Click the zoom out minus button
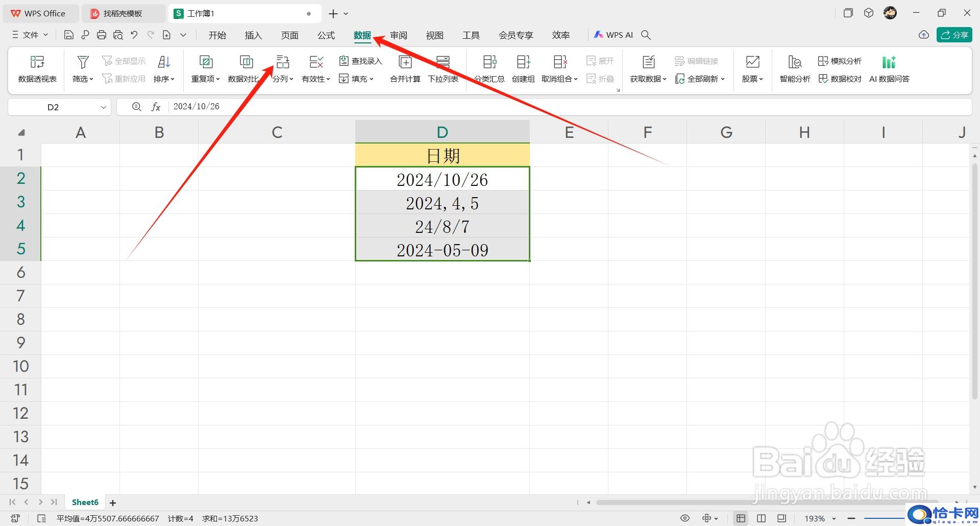The image size is (980, 526). point(851,518)
